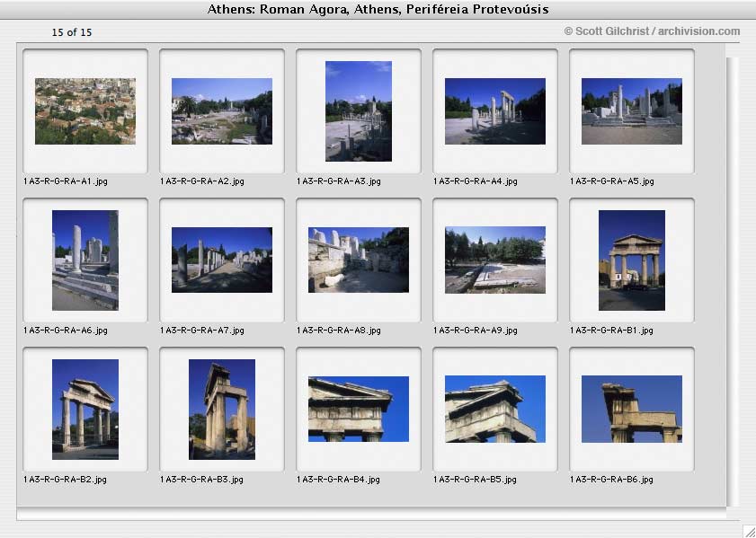This screenshot has width=756, height=538.
Task: Click the vertical scrollbar at right
Action: pos(733,282)
